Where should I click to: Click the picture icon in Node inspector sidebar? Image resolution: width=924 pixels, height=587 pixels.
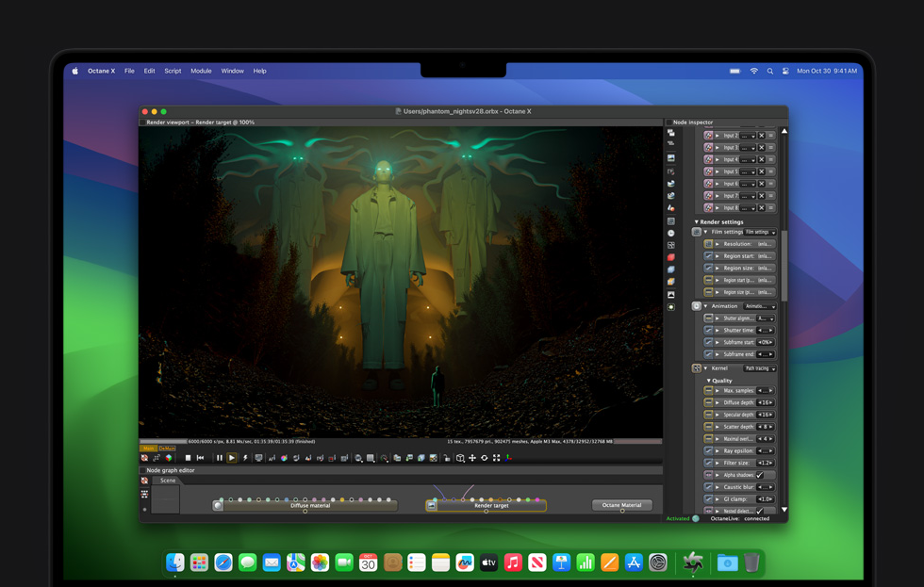click(671, 157)
